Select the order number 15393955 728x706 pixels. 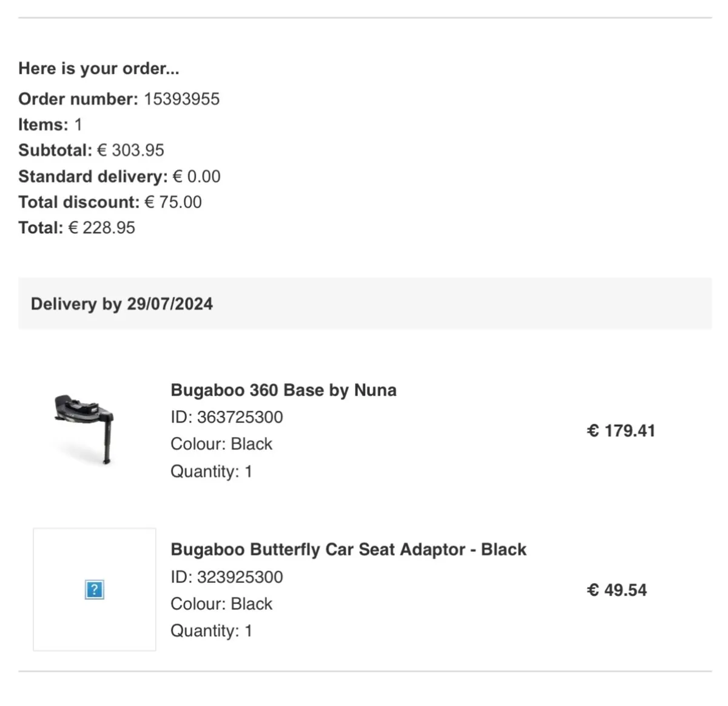[x=181, y=99]
